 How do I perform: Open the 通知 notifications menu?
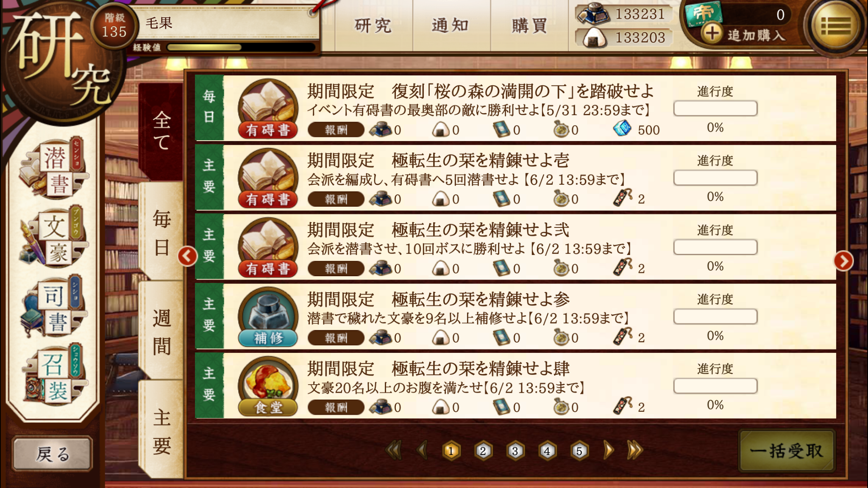tap(451, 25)
